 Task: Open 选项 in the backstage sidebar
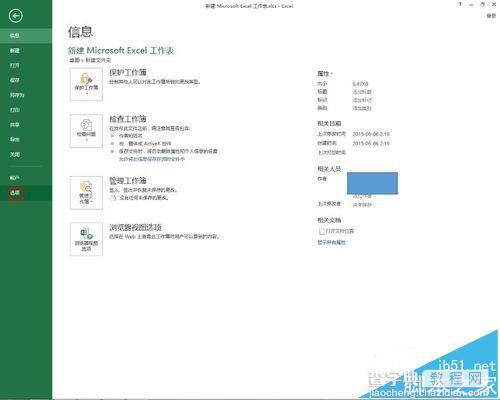pyautogui.click(x=26, y=193)
